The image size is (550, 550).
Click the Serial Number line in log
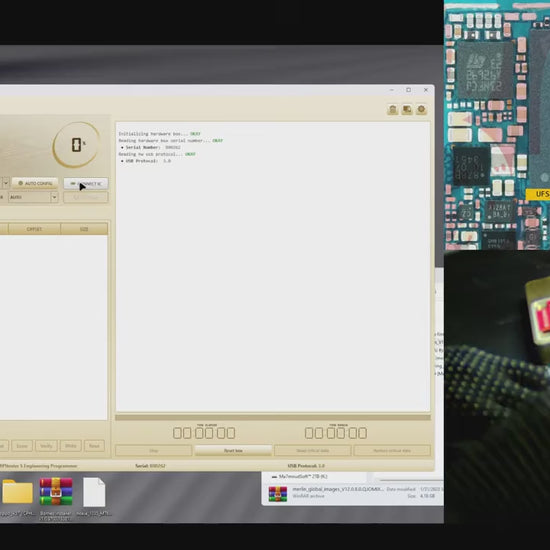151,147
